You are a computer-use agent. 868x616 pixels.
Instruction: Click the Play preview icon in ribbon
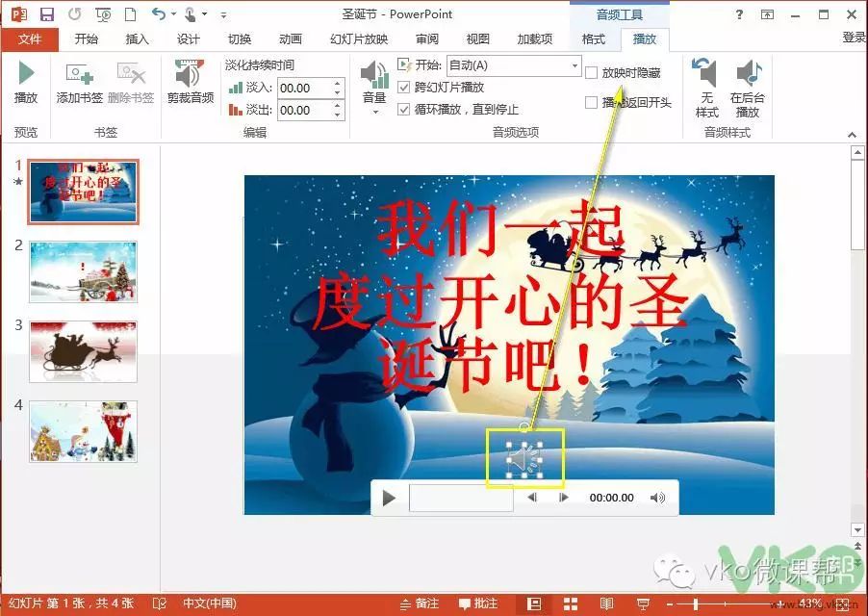click(26, 82)
